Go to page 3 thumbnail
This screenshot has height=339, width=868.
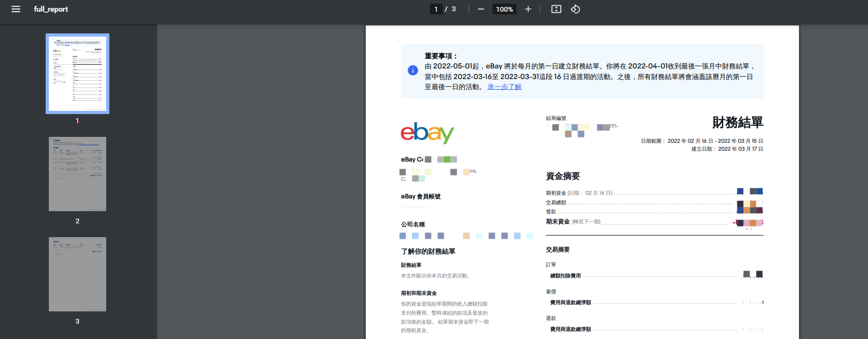tap(78, 274)
